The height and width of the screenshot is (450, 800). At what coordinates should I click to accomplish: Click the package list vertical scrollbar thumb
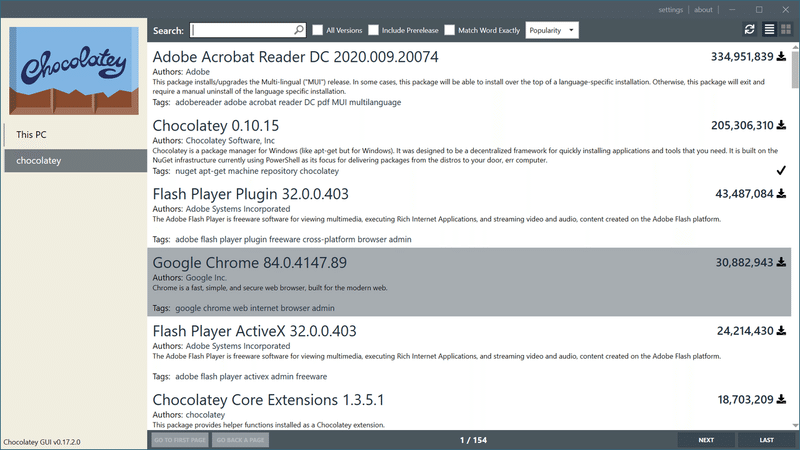pyautogui.click(x=795, y=69)
